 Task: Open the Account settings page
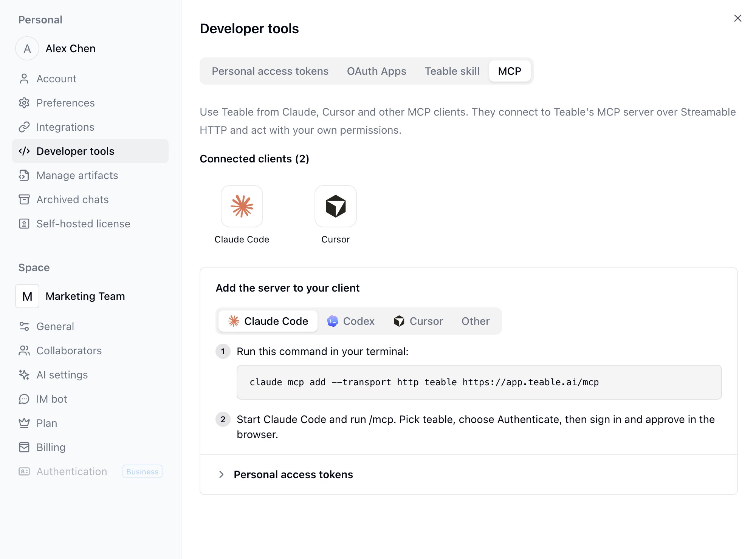click(90, 79)
